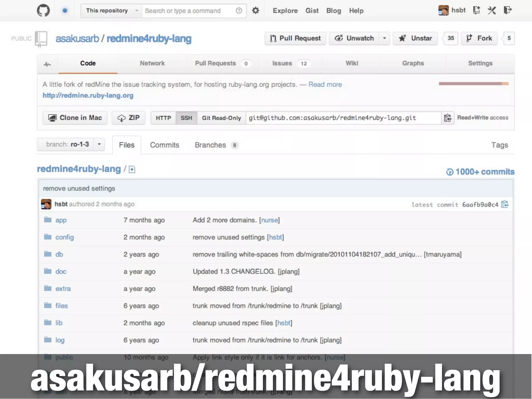Open the asakusarb owner link
532x399 pixels.
click(x=77, y=38)
